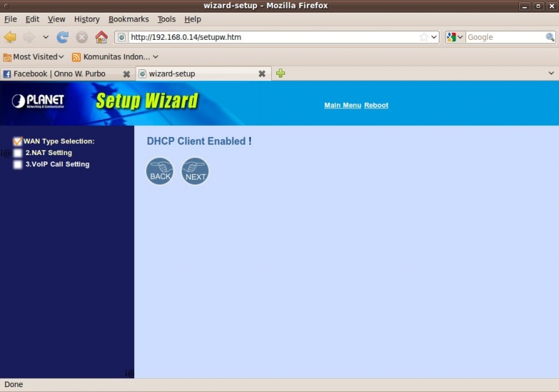Open the History menu
This screenshot has height=392, width=559.
87,19
